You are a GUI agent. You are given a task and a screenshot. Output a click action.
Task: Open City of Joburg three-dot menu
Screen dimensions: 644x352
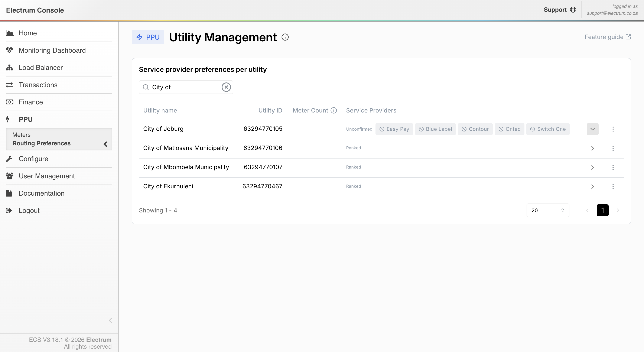(x=613, y=129)
